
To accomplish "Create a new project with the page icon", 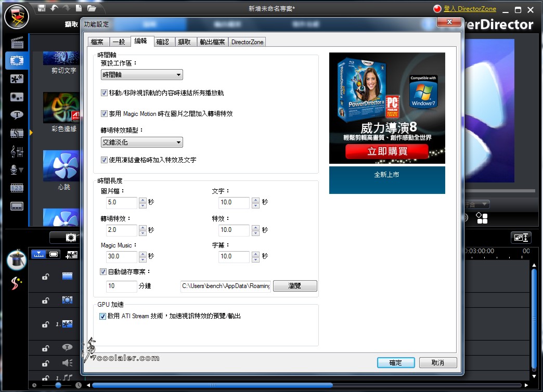I will (x=79, y=8).
